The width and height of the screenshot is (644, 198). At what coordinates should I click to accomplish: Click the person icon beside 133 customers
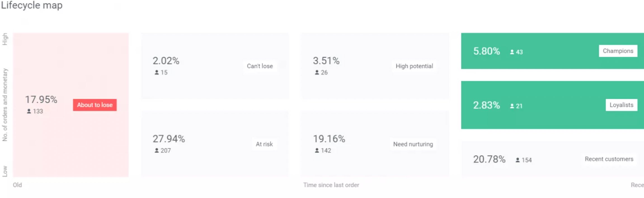click(29, 111)
